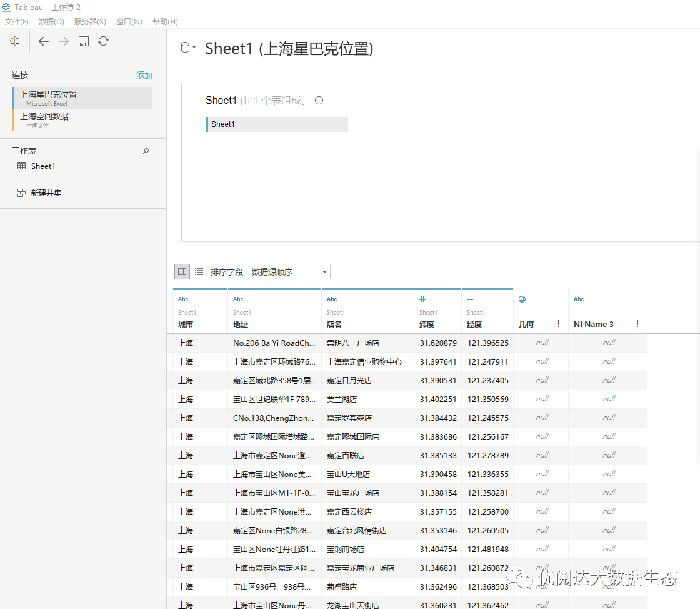Select longitude value 121.247911
Image resolution: width=700 pixels, height=609 pixels.
click(488, 361)
